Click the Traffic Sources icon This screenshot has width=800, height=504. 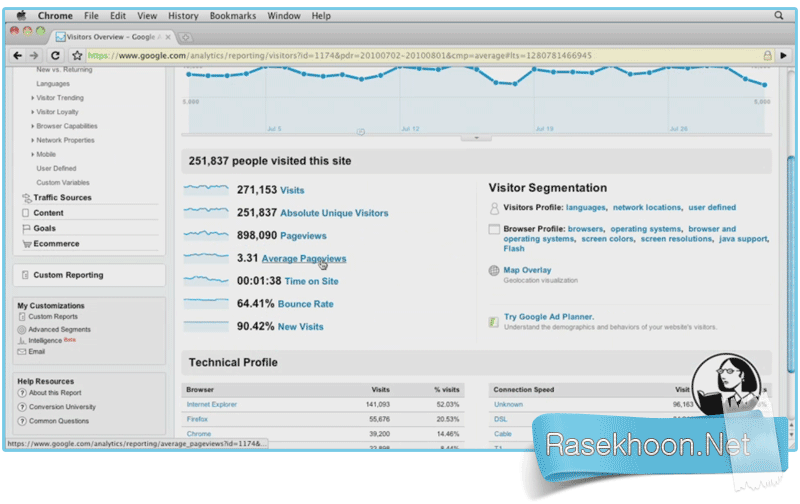point(27,197)
